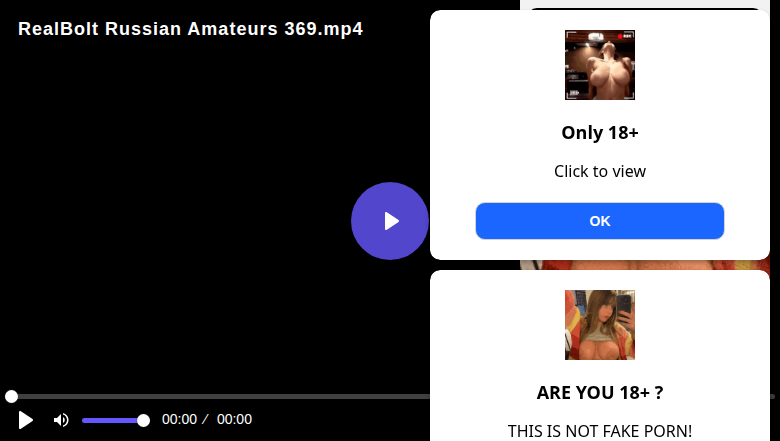Click the 'THIS IS NOT FAKE PORN!' text
The image size is (780, 441).
(600, 431)
